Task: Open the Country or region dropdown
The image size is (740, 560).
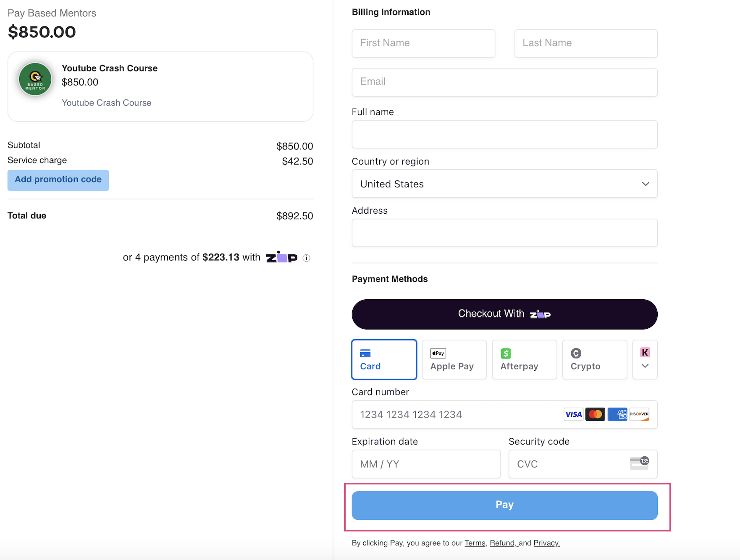Action: pyautogui.click(x=504, y=184)
